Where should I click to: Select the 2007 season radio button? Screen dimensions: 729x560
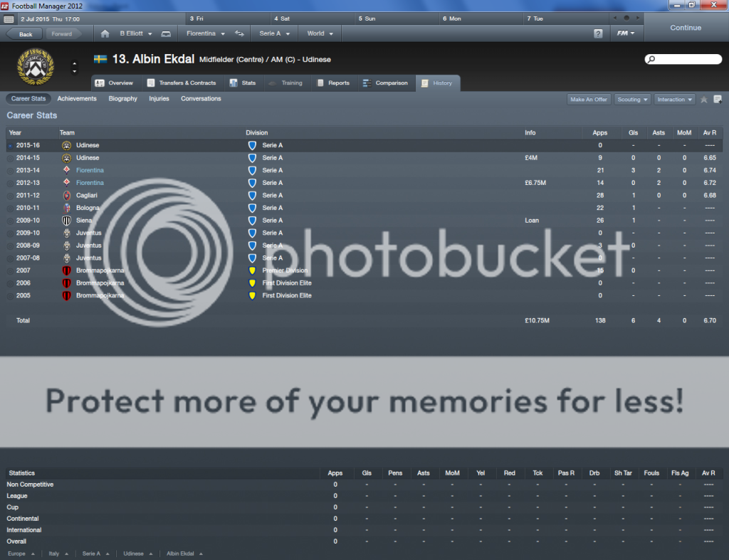10,271
